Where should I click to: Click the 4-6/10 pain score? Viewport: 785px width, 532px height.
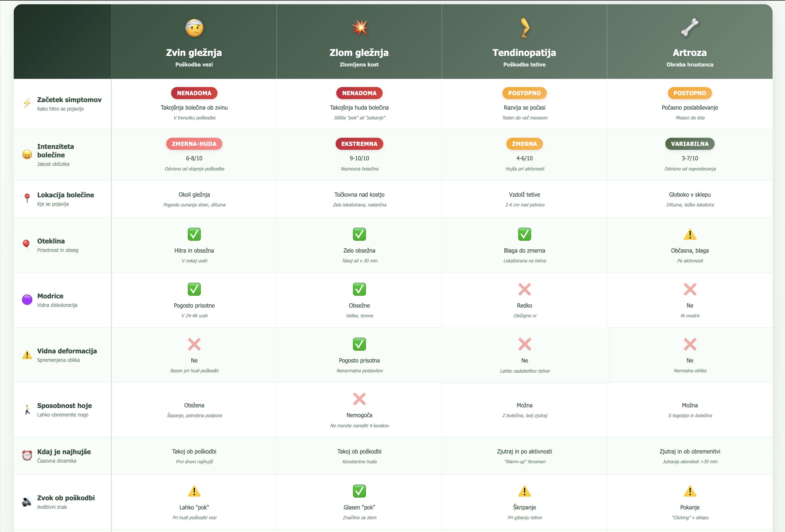pyautogui.click(x=525, y=158)
